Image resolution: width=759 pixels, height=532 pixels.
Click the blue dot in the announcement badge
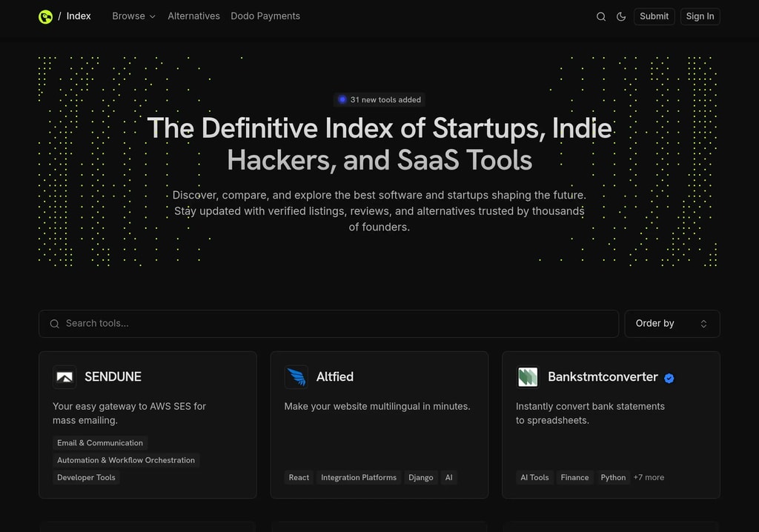pyautogui.click(x=342, y=99)
